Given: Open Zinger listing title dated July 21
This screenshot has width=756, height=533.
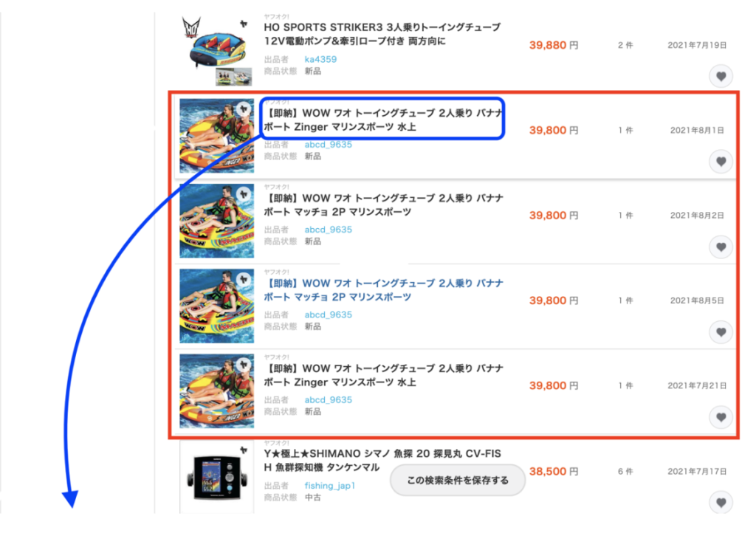Looking at the screenshot, I should pos(384,376).
